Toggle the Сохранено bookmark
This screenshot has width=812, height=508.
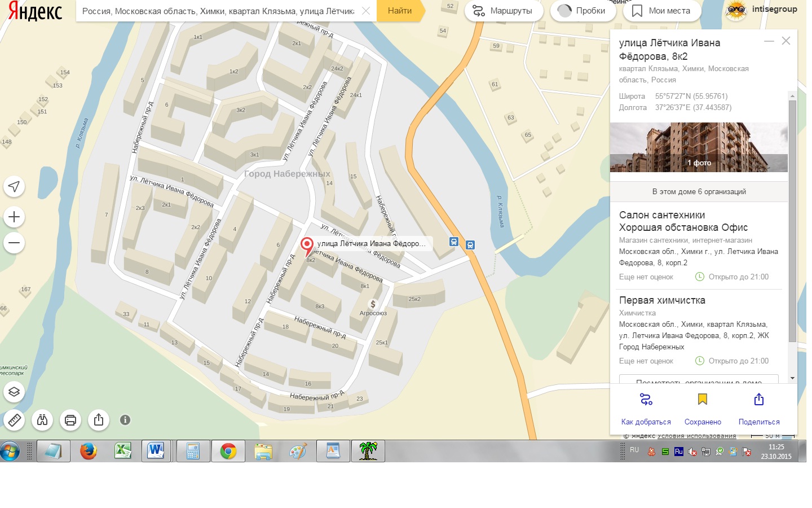click(703, 409)
